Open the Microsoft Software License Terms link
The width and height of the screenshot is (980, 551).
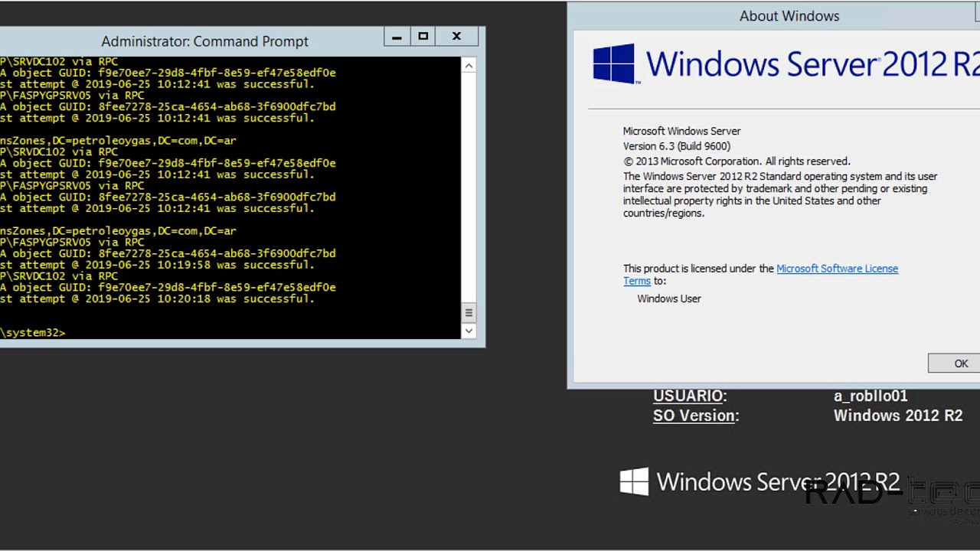coord(837,269)
